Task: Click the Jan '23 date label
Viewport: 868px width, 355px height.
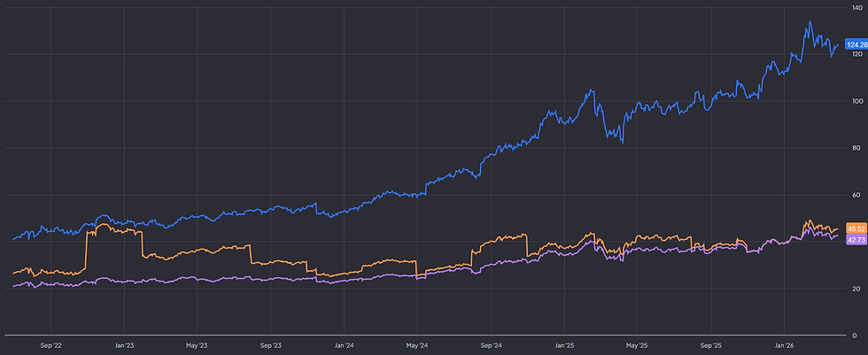Action: 124,346
